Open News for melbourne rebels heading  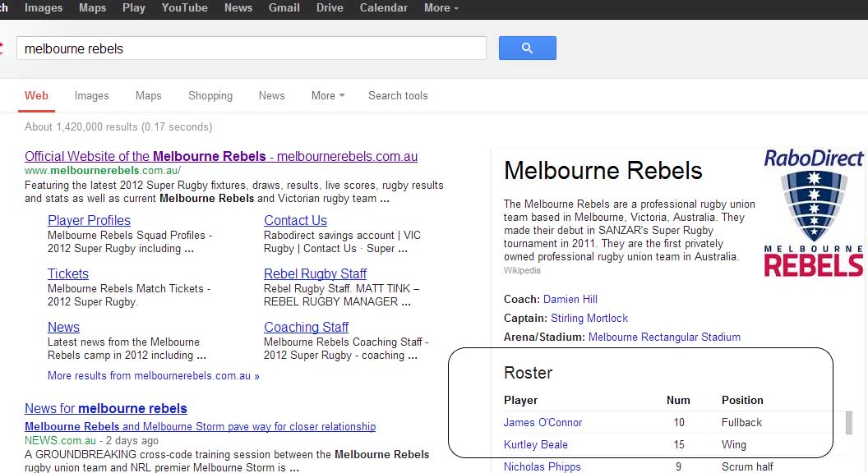coord(106,408)
